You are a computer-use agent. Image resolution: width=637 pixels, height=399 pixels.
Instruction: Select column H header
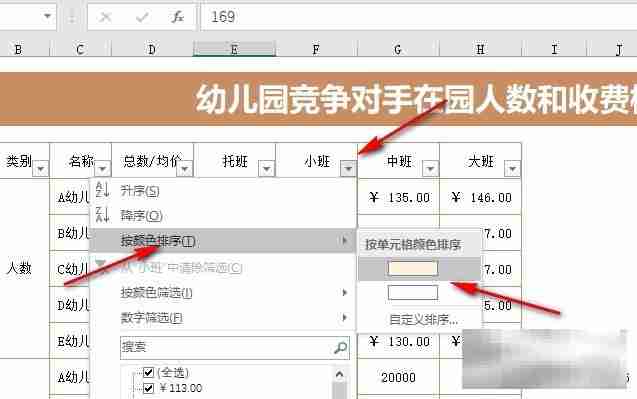click(x=480, y=50)
